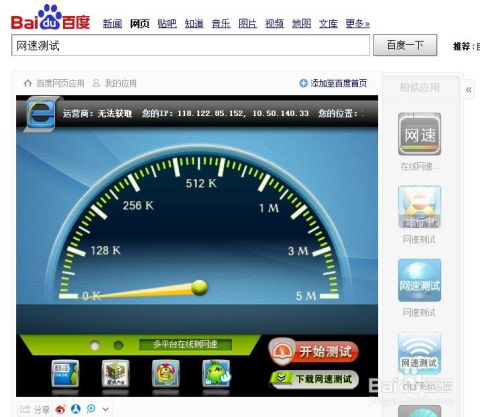
Task: Open the WiFi signal 网速测试 app icon
Action: 419,354
